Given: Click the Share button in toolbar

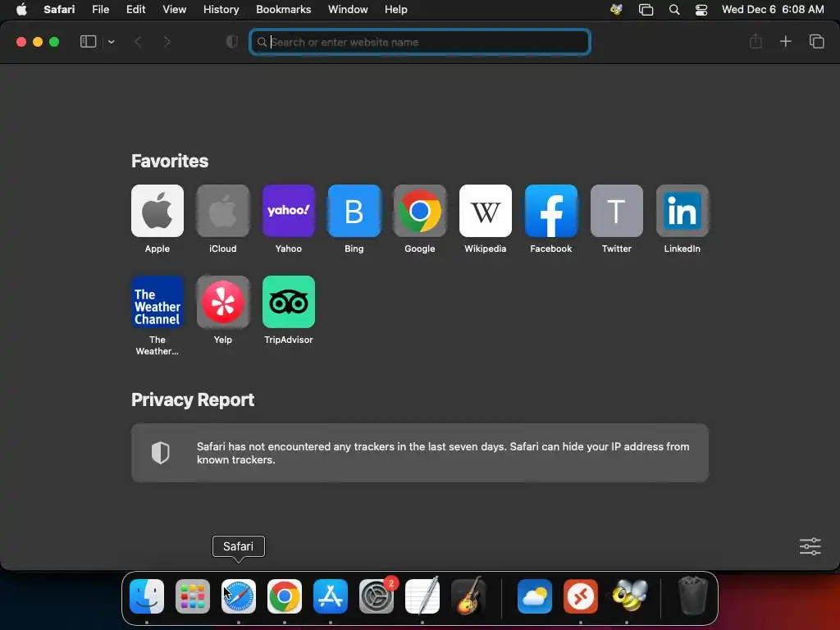Looking at the screenshot, I should click(756, 41).
